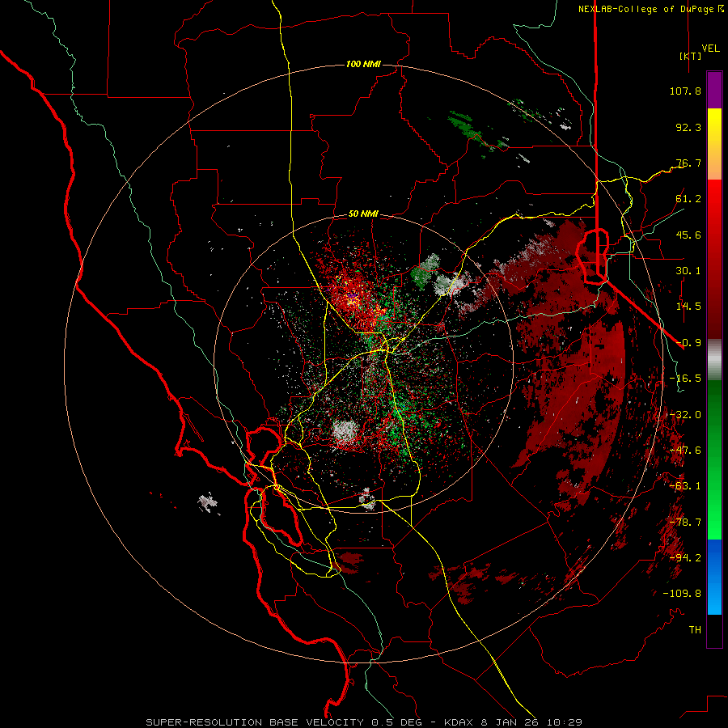The height and width of the screenshot is (728, 728).
Task: Click the 50 NMI range ring label
Action: pos(363,214)
